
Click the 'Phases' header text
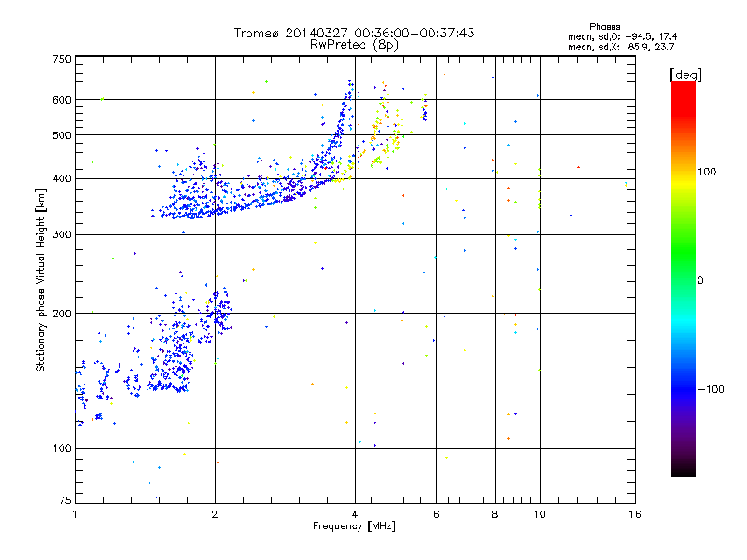tap(604, 27)
